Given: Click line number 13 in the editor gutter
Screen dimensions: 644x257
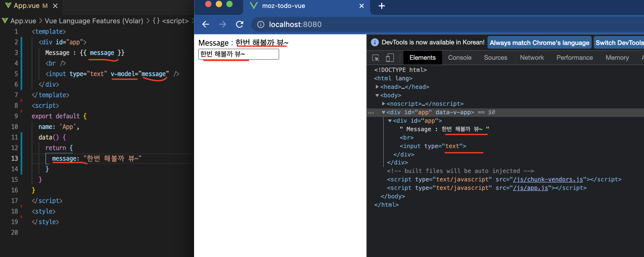Looking at the screenshot, I should tap(15, 158).
